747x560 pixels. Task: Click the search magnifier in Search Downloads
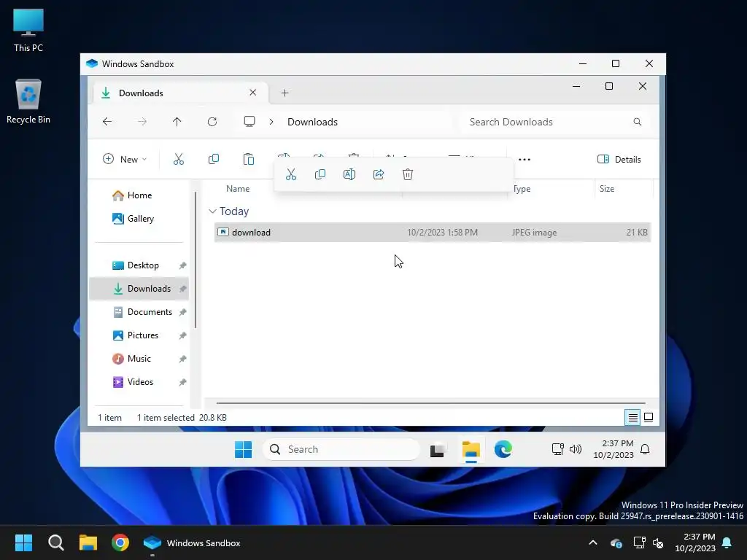pos(638,122)
